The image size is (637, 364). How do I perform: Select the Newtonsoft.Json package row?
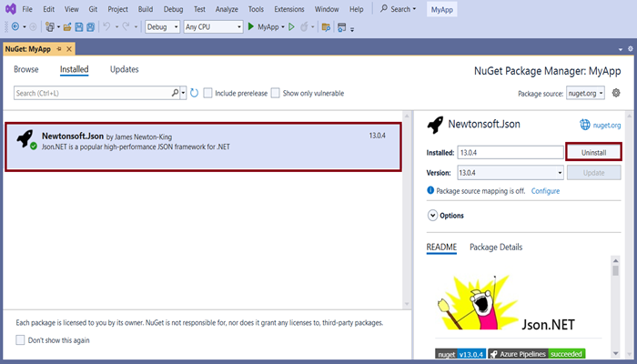point(203,147)
